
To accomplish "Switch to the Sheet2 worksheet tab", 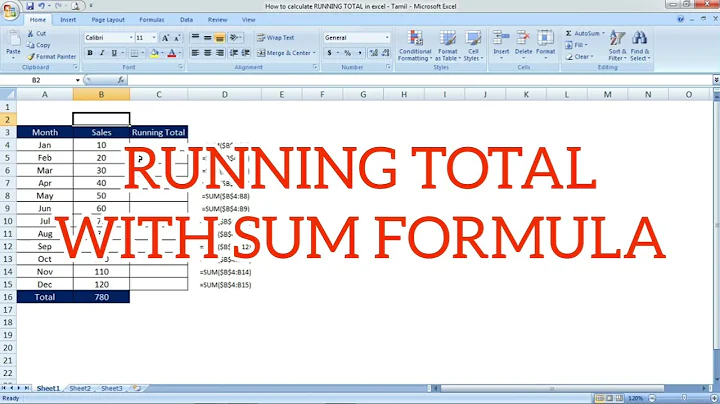I will coord(80,388).
